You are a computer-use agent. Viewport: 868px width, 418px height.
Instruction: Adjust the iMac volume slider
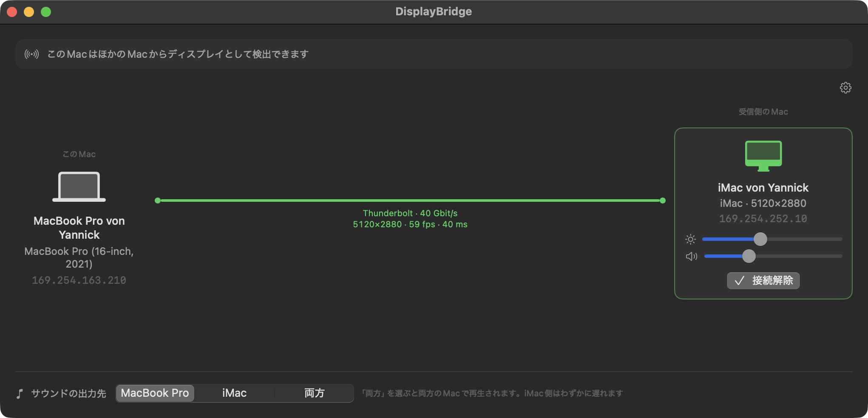pyautogui.click(x=773, y=256)
